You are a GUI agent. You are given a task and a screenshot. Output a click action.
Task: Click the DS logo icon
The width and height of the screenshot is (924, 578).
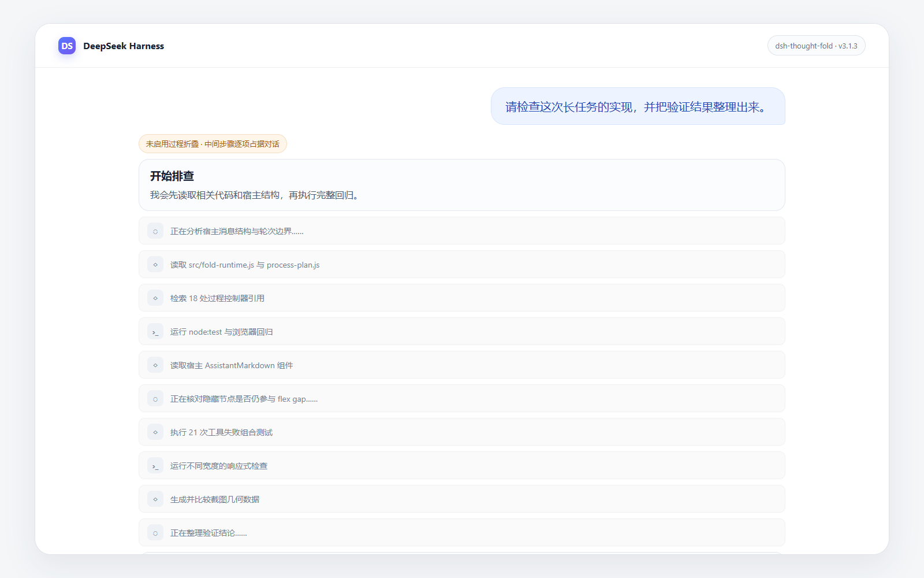[67, 46]
